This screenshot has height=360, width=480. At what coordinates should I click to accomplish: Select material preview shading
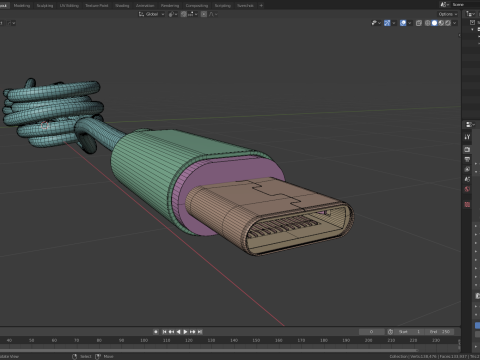click(441, 23)
